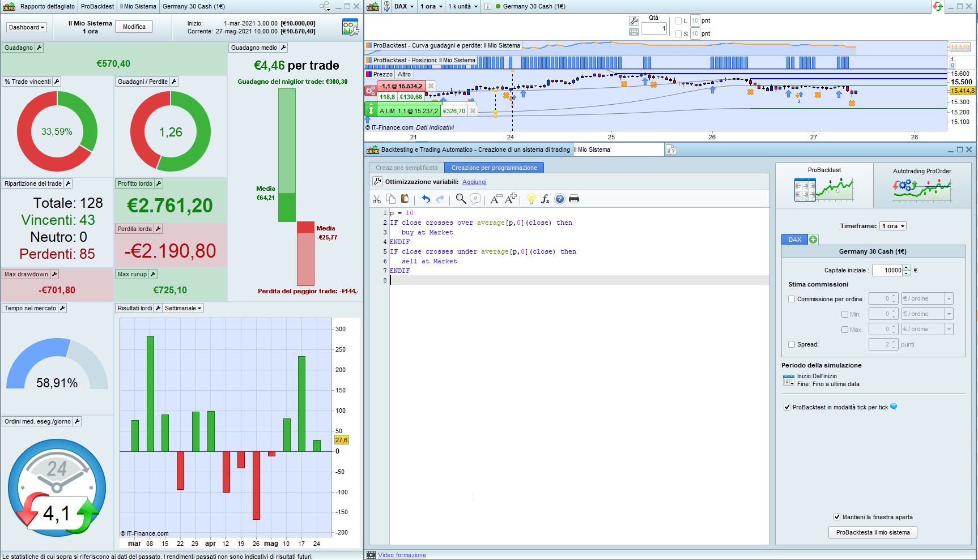Image resolution: width=978 pixels, height=560 pixels.
Task: Open the Autotrading ProOrder tab
Action: click(921, 185)
